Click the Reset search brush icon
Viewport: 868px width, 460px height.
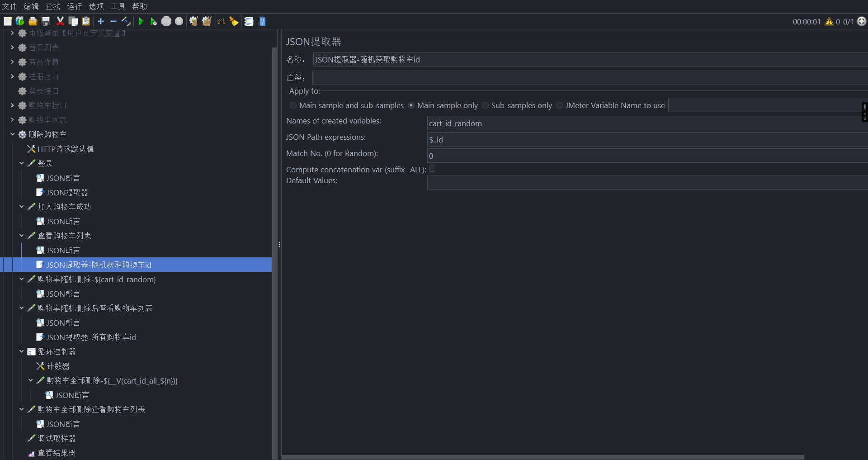[234, 21]
